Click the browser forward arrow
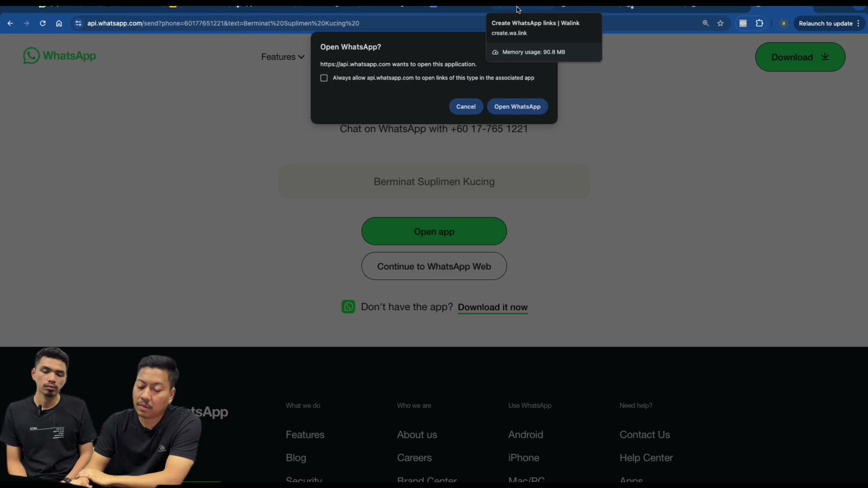Viewport: 868px width, 488px height. click(26, 23)
